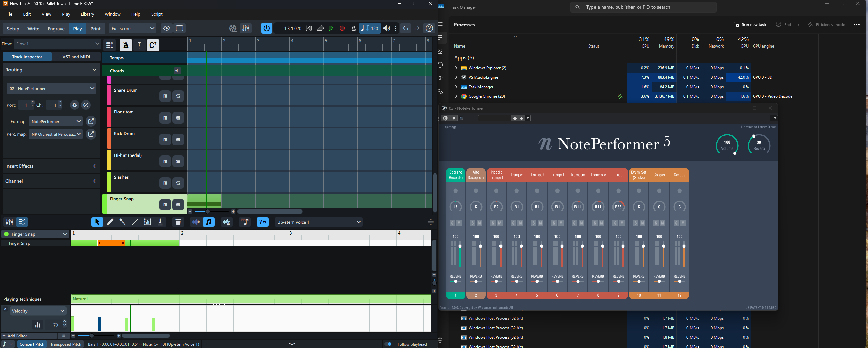Image resolution: width=868 pixels, height=348 pixels.
Task: Enable the note icon played durations button
Action: click(x=209, y=222)
